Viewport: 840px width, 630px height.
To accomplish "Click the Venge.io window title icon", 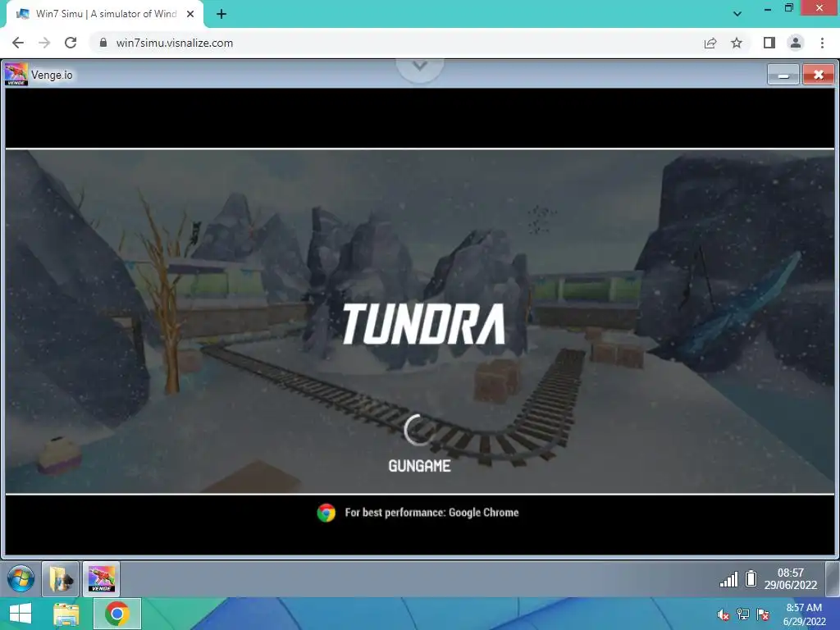I will (x=16, y=75).
